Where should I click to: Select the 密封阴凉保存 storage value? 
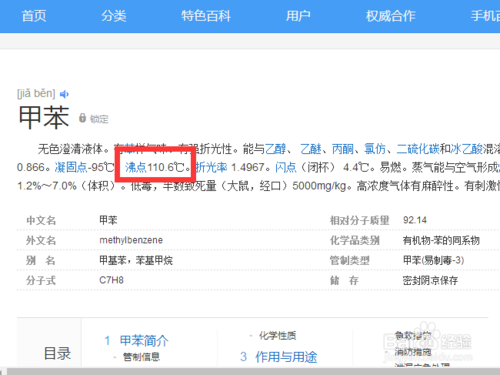(x=430, y=280)
